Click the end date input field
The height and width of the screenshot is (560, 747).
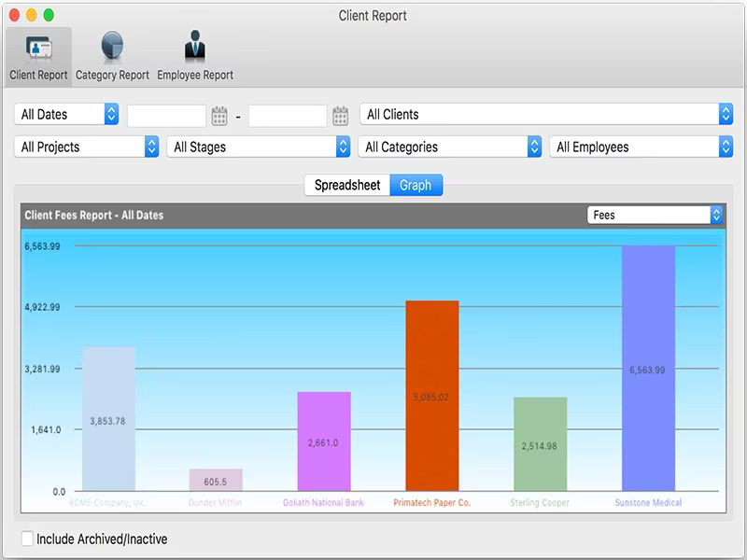point(288,116)
